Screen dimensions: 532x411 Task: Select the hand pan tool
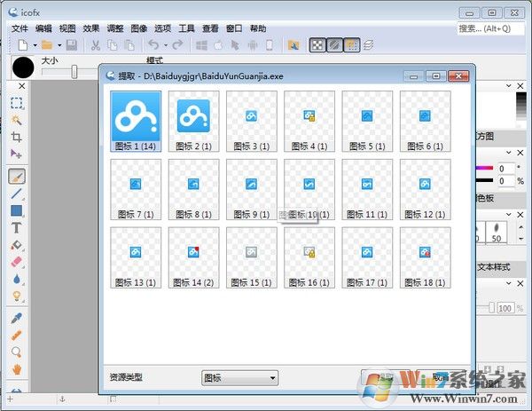[x=16, y=369]
